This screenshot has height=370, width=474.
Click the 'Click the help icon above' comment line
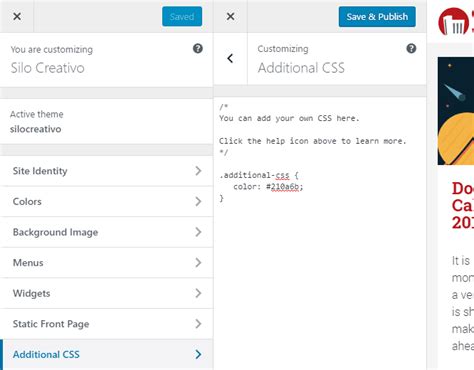point(313,141)
